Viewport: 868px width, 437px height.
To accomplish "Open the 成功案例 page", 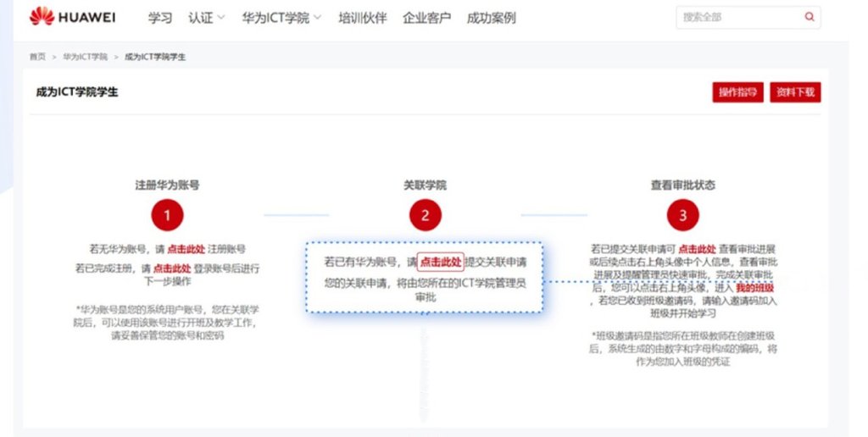I will 491,18.
